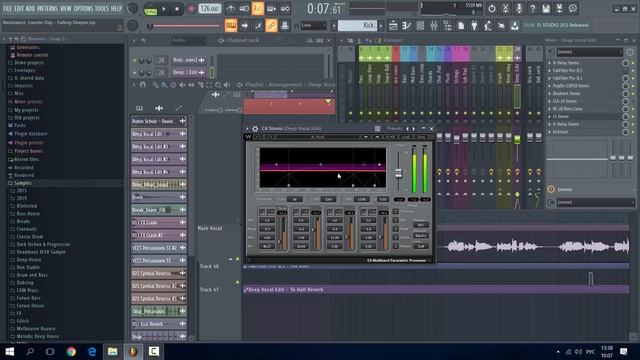Image resolution: width=640 pixels, height=360 pixels.
Task: Click the one-click recording microphone icon
Action: tap(519, 9)
